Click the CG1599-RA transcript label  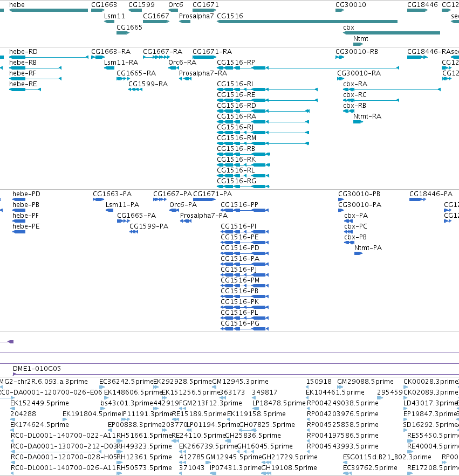pyautogui.click(x=148, y=84)
